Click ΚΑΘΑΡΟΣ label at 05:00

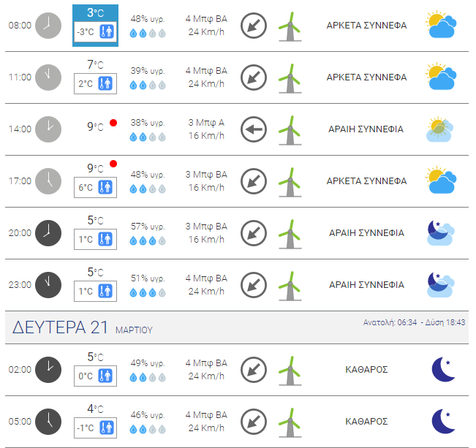point(366,422)
